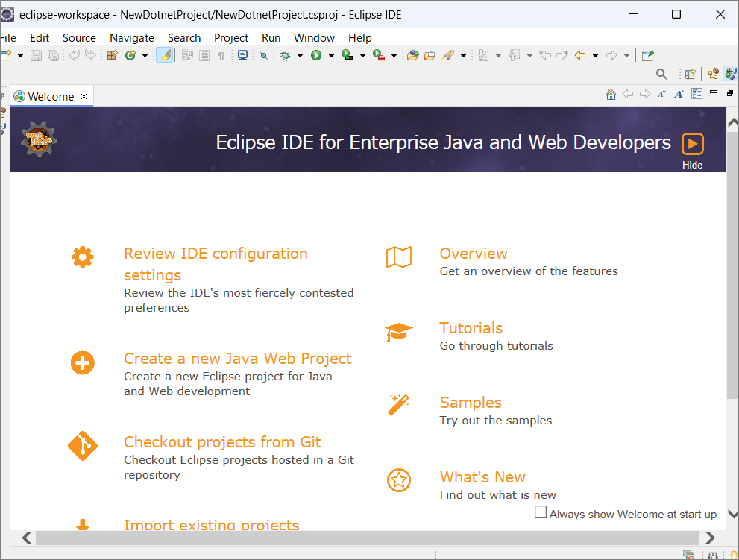Open the Window menu
Viewport: 739px width, 560px height.
(314, 38)
